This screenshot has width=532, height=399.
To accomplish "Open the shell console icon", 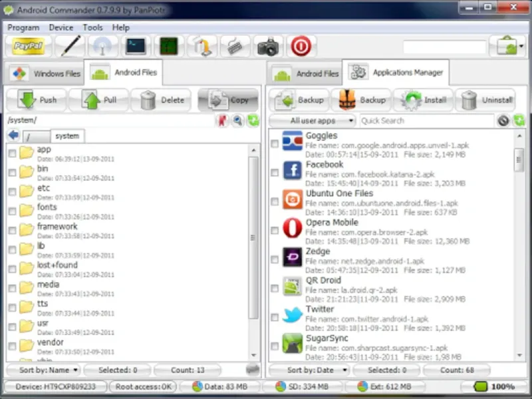I will pyautogui.click(x=136, y=46).
